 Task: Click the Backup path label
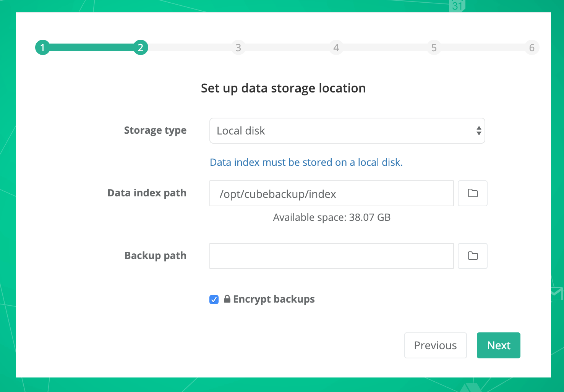[x=155, y=256]
